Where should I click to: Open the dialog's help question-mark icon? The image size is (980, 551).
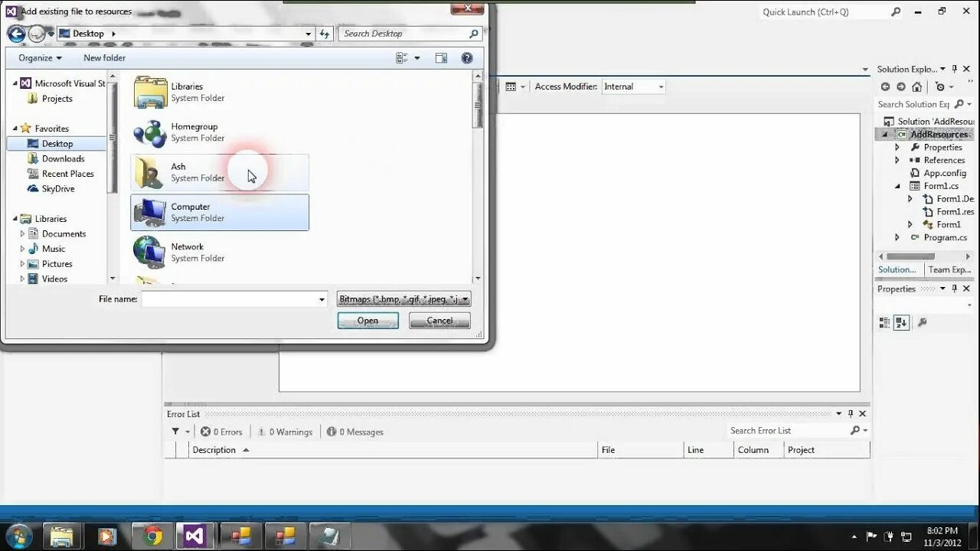467,58
